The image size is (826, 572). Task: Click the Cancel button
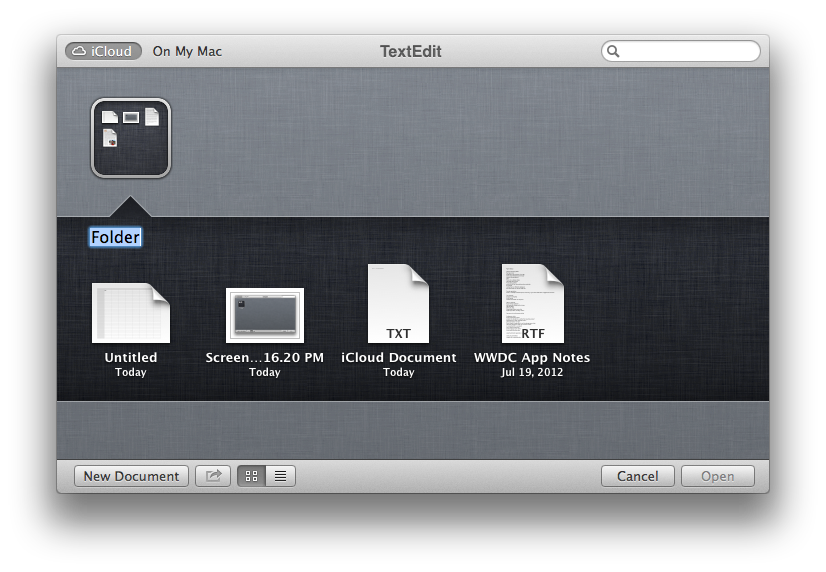pyautogui.click(x=637, y=476)
